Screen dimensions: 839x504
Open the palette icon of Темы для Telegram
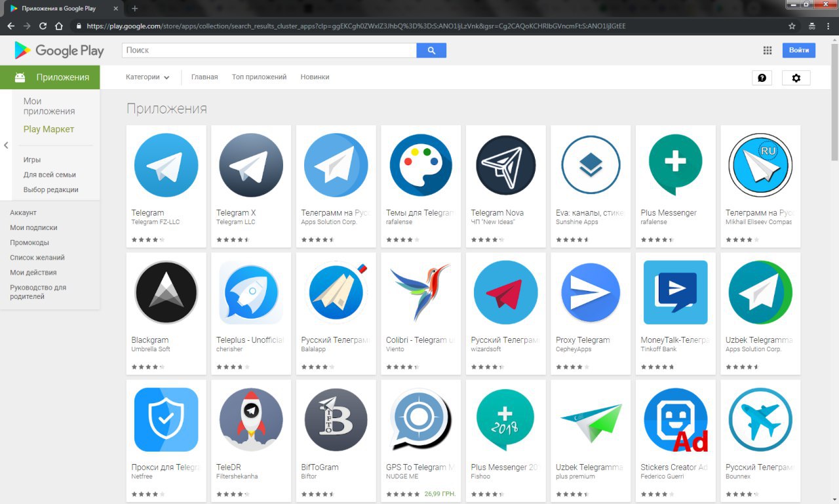click(421, 165)
